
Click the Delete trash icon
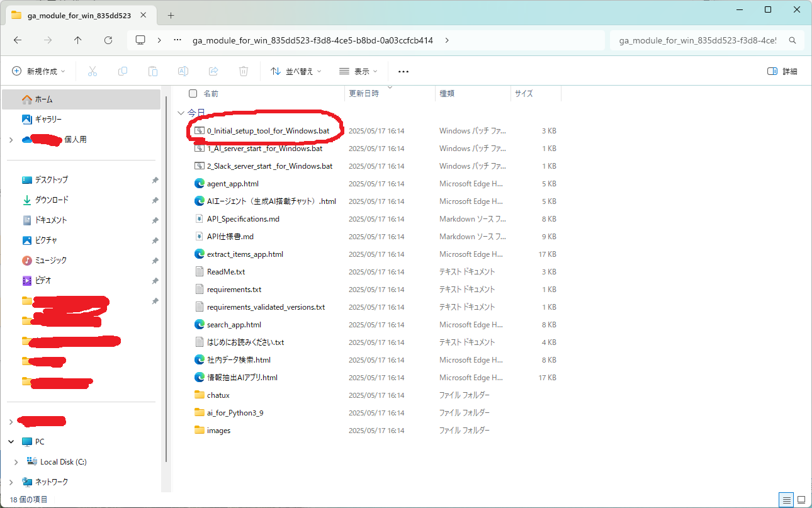click(x=244, y=71)
